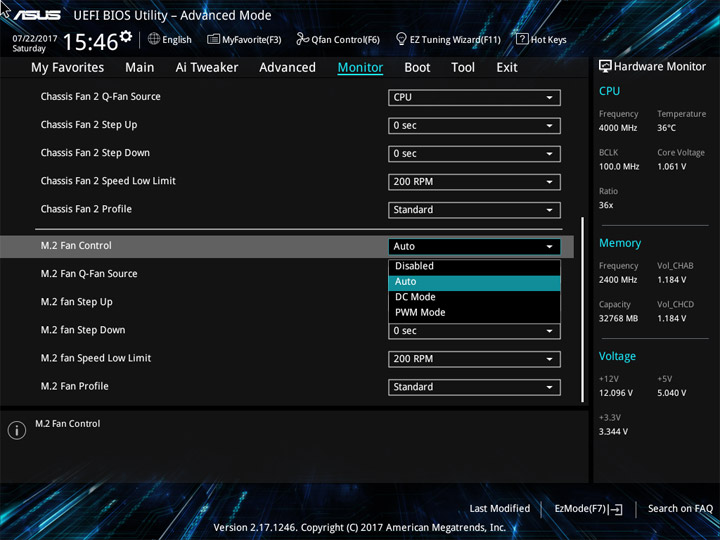The image size is (720, 540).
Task: Choose Disabled in M.2 Fan Control list
Action: pyautogui.click(x=474, y=266)
